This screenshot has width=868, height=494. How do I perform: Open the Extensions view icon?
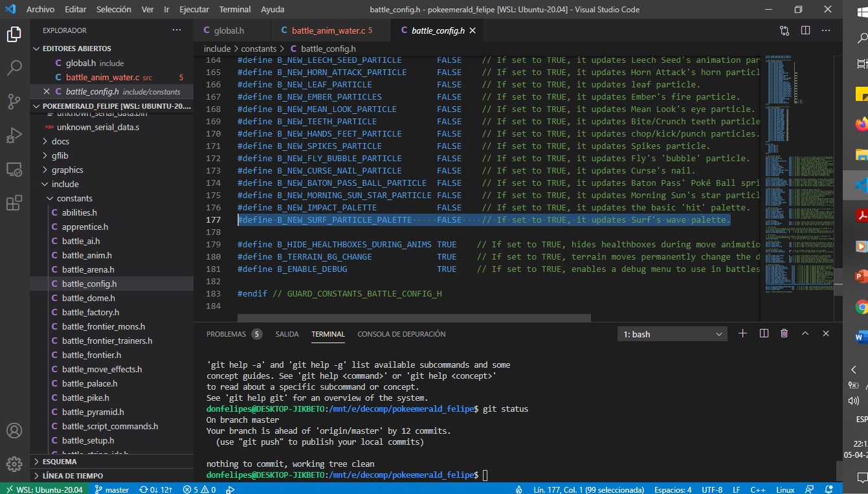tap(14, 203)
